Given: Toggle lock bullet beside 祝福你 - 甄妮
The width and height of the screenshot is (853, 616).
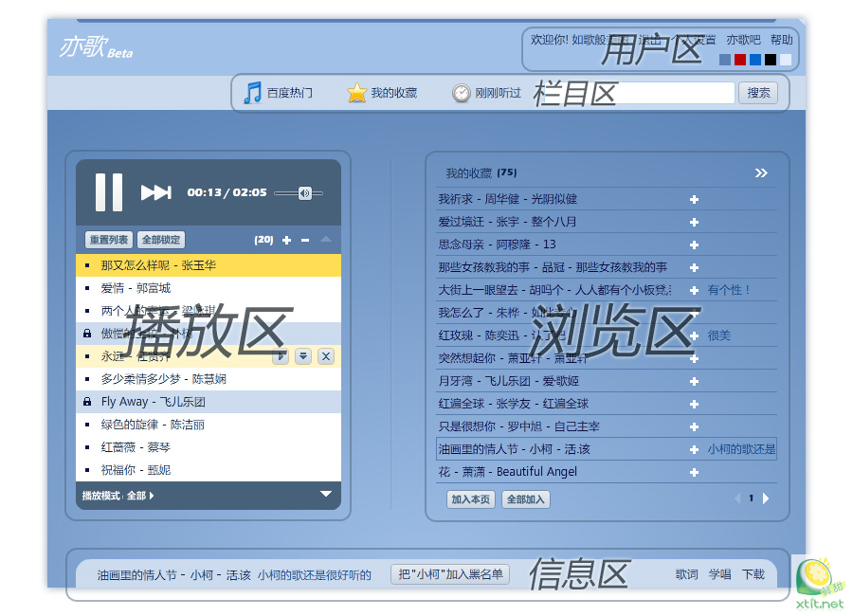Looking at the screenshot, I should (x=87, y=470).
